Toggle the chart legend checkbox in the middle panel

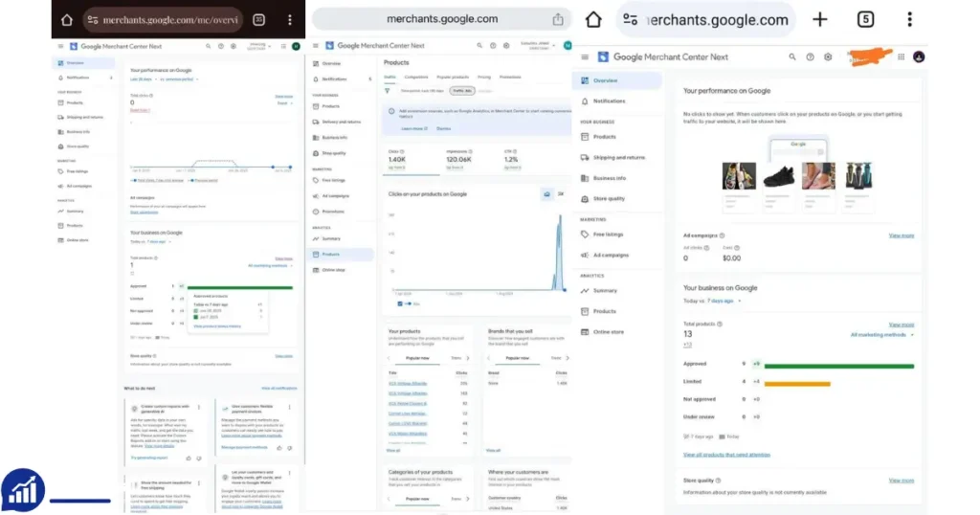click(x=400, y=303)
